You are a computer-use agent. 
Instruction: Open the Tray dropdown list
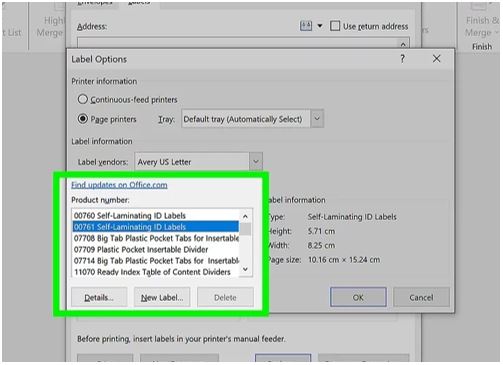point(317,119)
